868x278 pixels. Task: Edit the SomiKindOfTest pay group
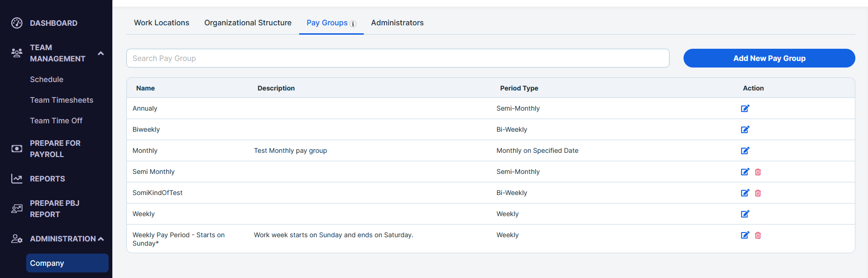coord(745,193)
